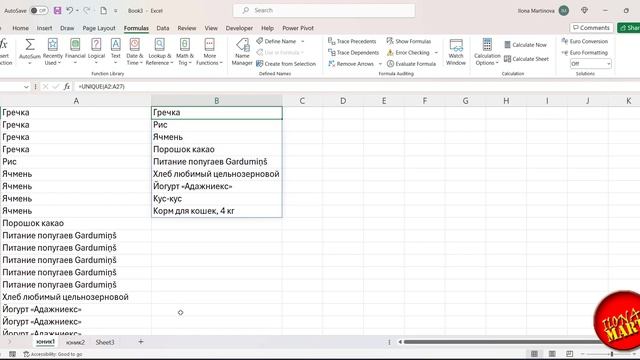Click Trace Dependents

tap(353, 53)
